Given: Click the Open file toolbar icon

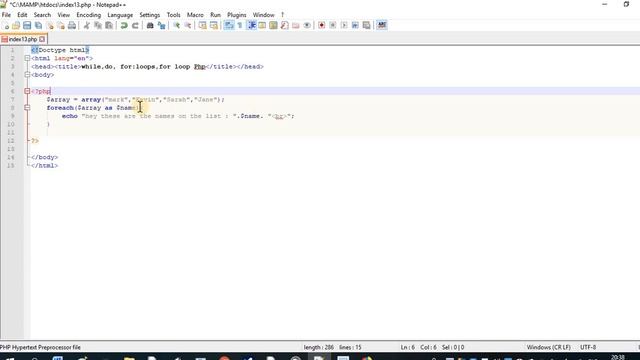Looking at the screenshot, I should (x=16, y=25).
